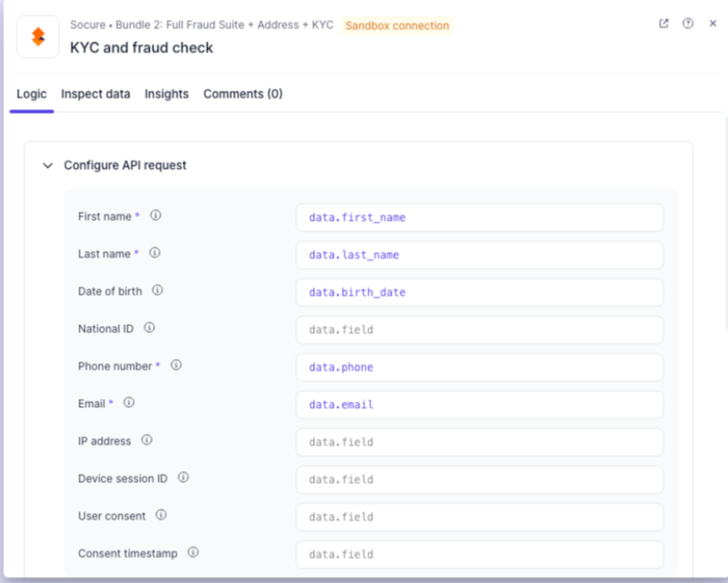The height and width of the screenshot is (583, 728).
Task: Click the vertical scrollbar on the right
Action: tap(725, 223)
